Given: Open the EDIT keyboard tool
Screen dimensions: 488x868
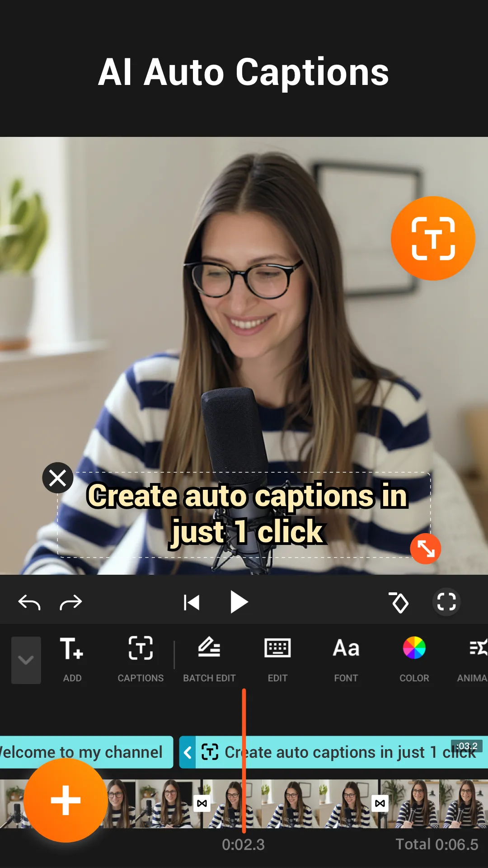Looking at the screenshot, I should coord(277,659).
